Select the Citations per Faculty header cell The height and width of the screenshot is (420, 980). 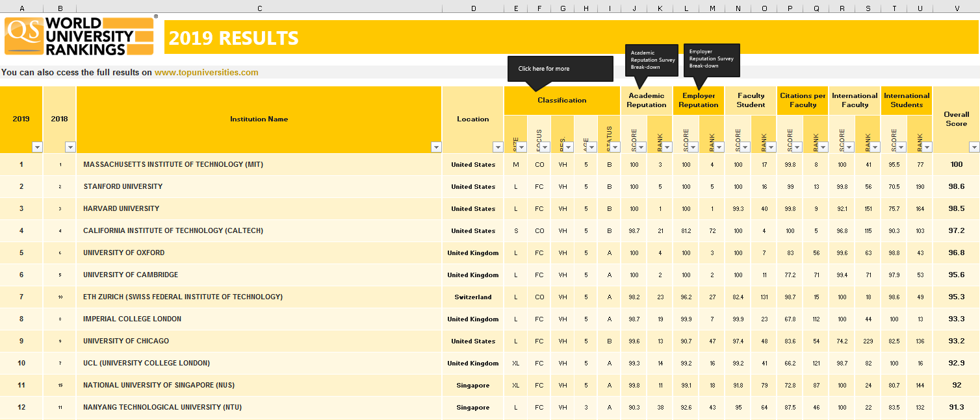click(x=803, y=101)
